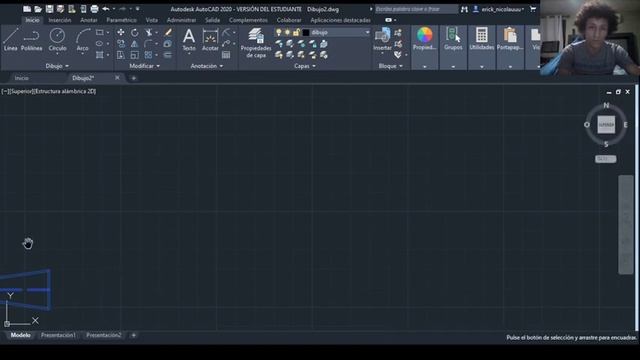Open the Arco options dropdown arrow
The image size is (640, 360).
[x=82, y=54]
